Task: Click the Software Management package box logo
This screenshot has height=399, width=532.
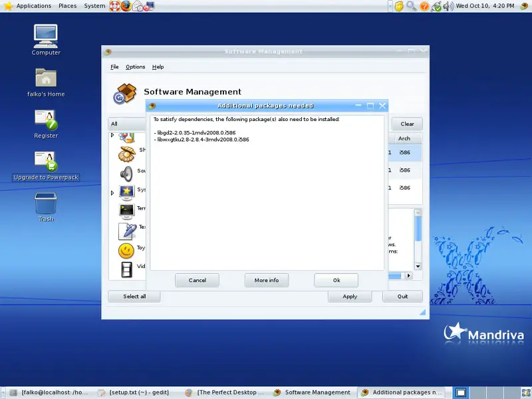Action: 125,93
